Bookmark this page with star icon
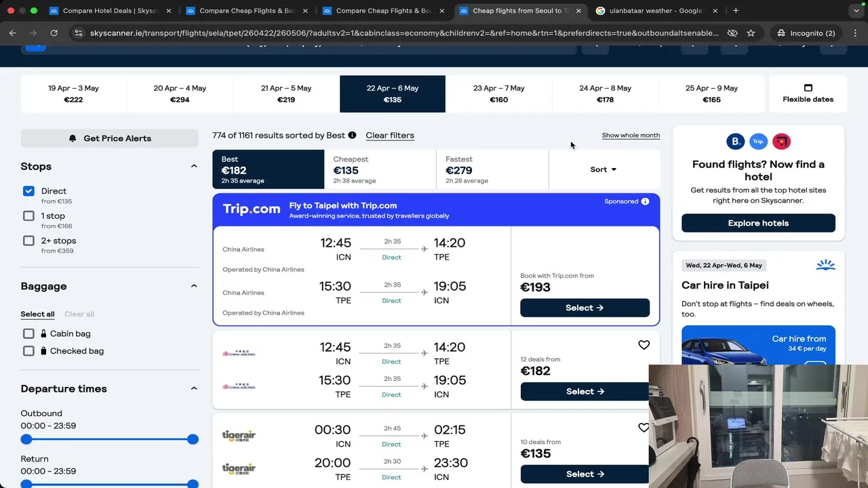 point(751,33)
